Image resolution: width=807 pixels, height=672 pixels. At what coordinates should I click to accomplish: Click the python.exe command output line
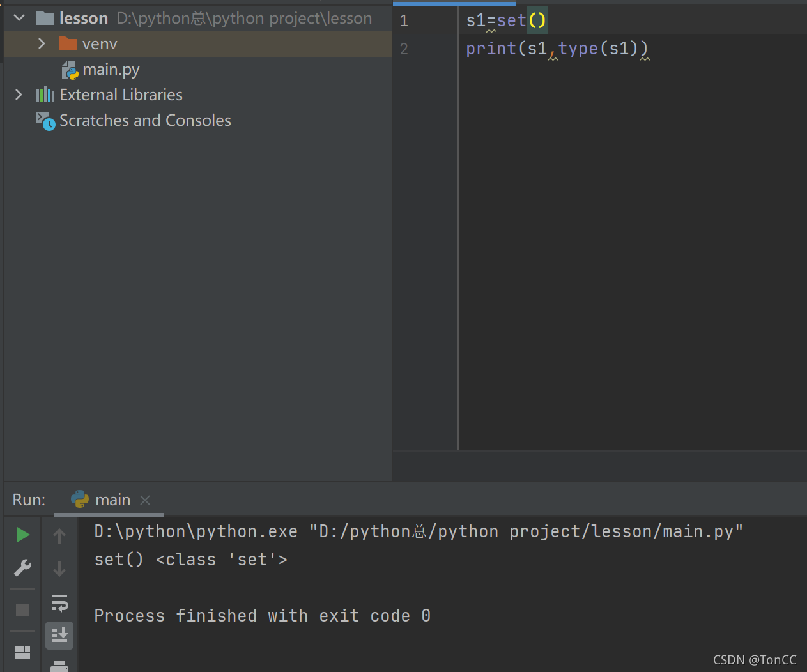tap(419, 531)
